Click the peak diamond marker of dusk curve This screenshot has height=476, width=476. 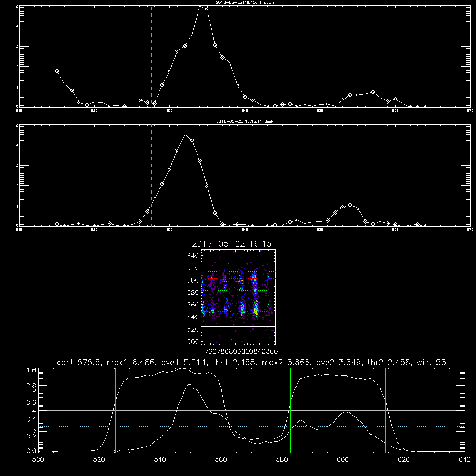[185, 134]
